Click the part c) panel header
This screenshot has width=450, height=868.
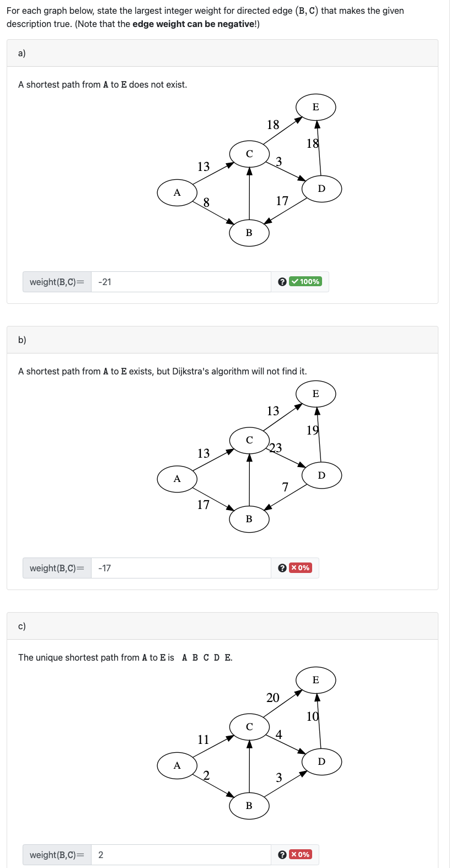(222, 626)
